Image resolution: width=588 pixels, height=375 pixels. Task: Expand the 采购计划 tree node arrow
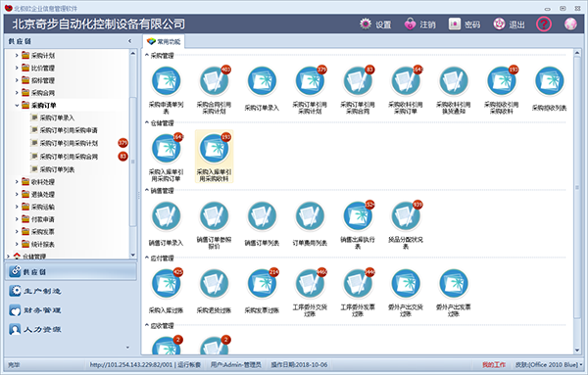click(x=17, y=56)
